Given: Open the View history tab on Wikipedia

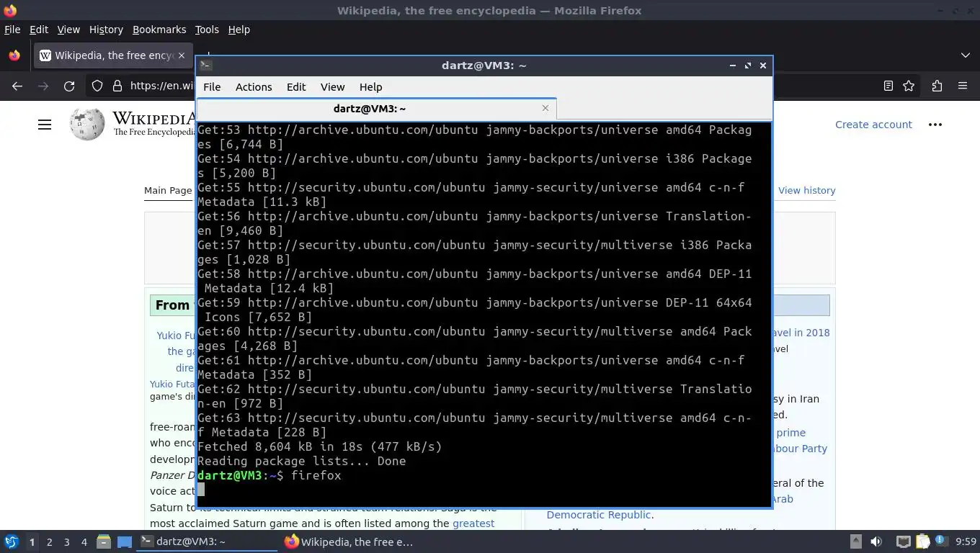Looking at the screenshot, I should point(806,191).
